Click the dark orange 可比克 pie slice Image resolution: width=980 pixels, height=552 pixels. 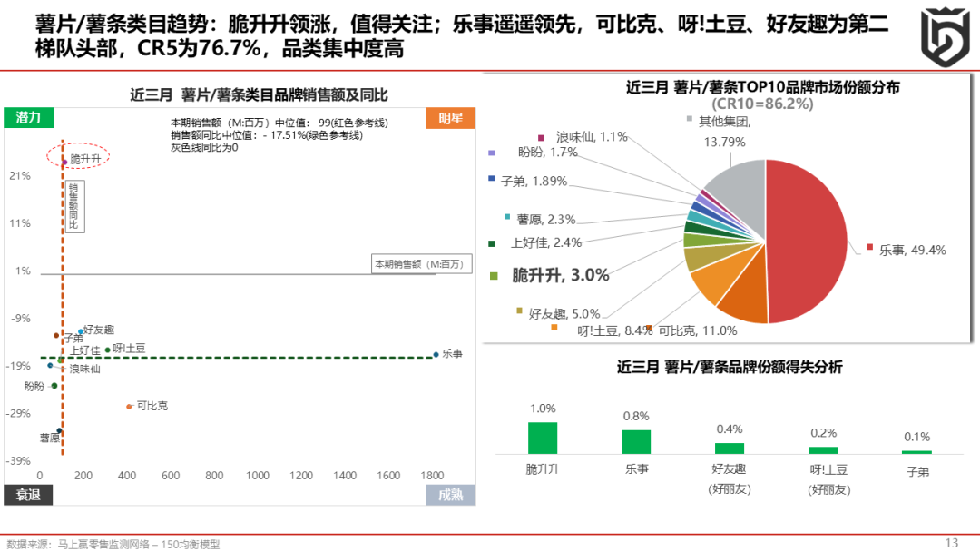(x=747, y=291)
